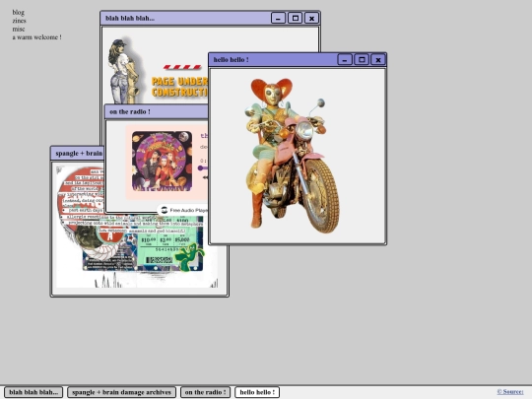This screenshot has width=532, height=399.
Task: Go to the misc page
Action: coord(19,30)
